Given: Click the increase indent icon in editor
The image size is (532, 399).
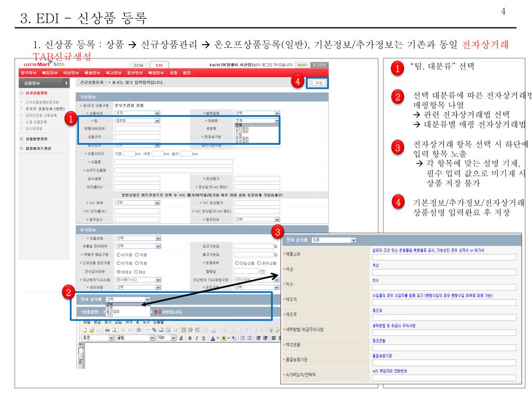Looking at the screenshot, I should (x=265, y=338).
